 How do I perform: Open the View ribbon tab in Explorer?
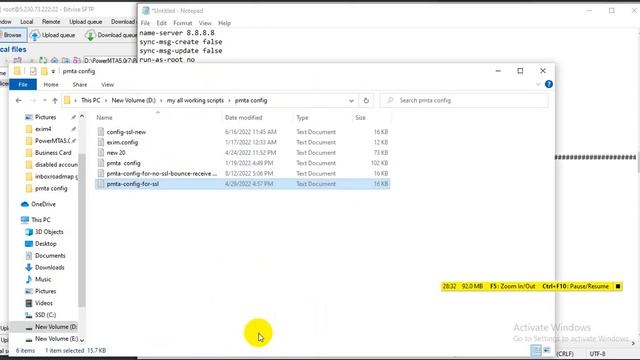pos(107,84)
